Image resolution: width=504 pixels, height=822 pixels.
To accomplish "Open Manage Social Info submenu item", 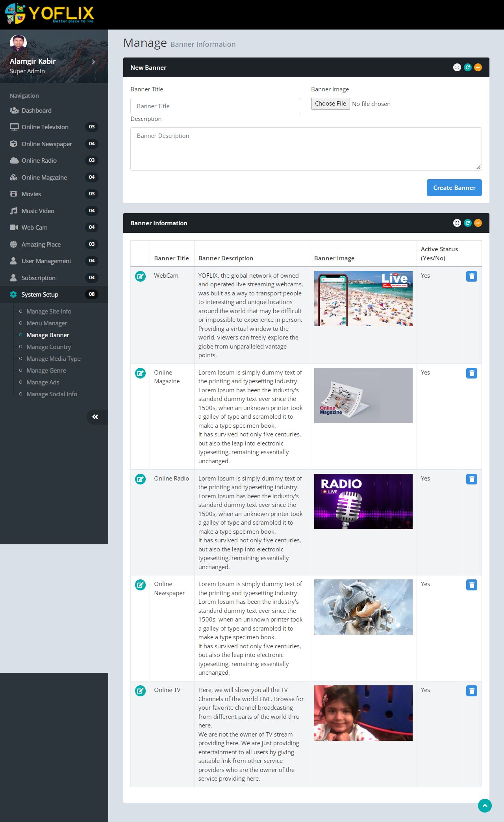I will [x=52, y=394].
